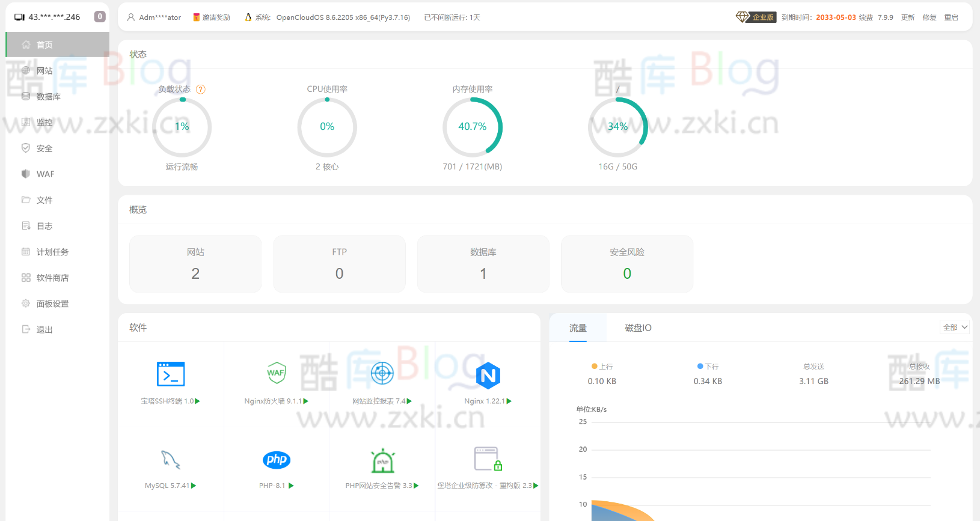Click the 计划任务 calendar icon

point(26,252)
